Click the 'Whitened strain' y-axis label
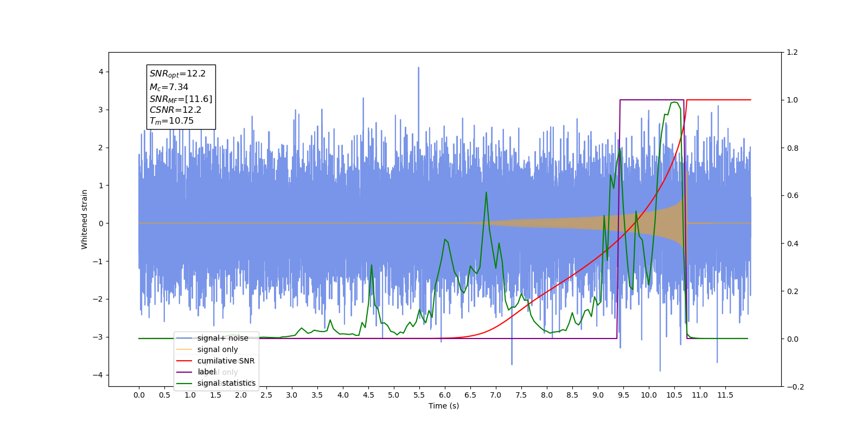This screenshot has height=434, width=868. (x=85, y=219)
